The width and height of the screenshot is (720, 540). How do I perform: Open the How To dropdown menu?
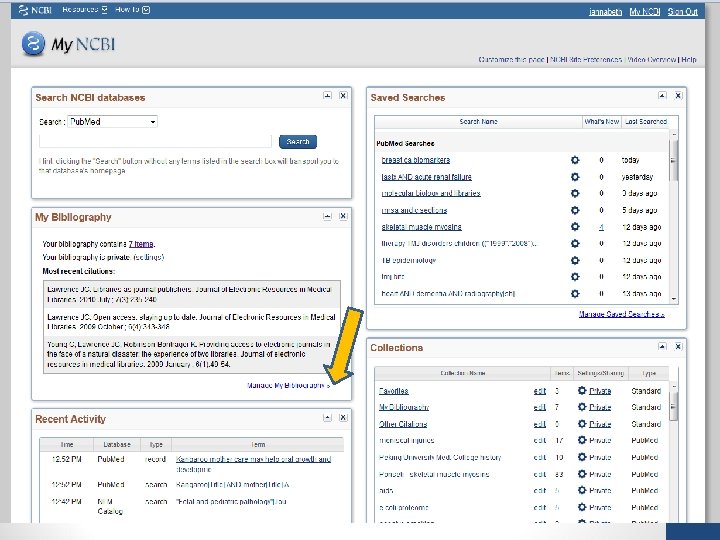click(x=132, y=10)
